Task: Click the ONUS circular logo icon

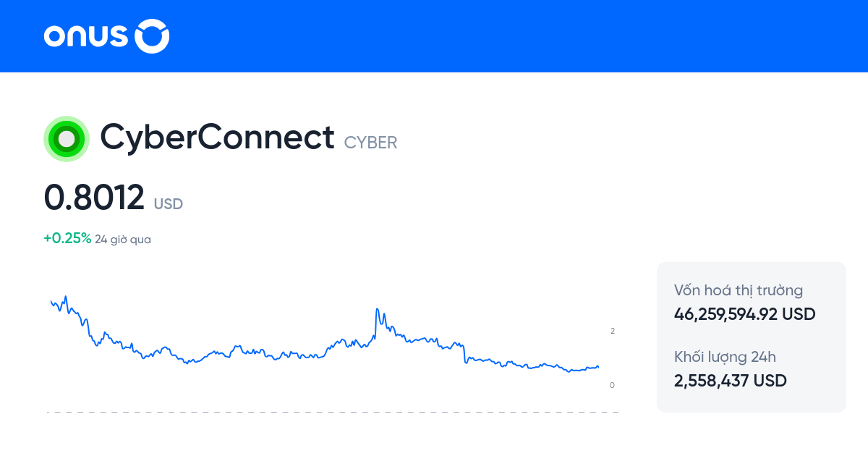Action: (x=152, y=36)
